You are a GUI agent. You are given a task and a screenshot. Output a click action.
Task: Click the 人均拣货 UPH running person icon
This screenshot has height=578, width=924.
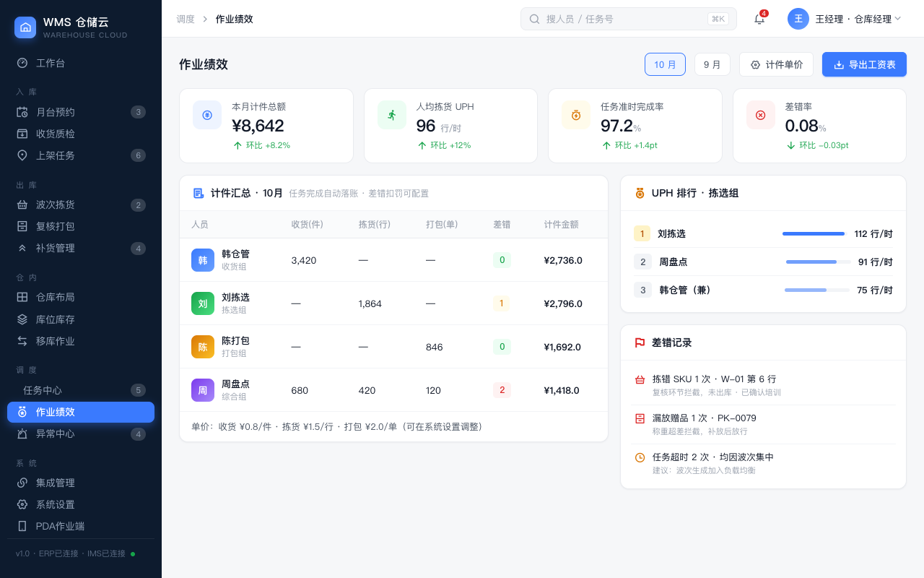[392, 115]
